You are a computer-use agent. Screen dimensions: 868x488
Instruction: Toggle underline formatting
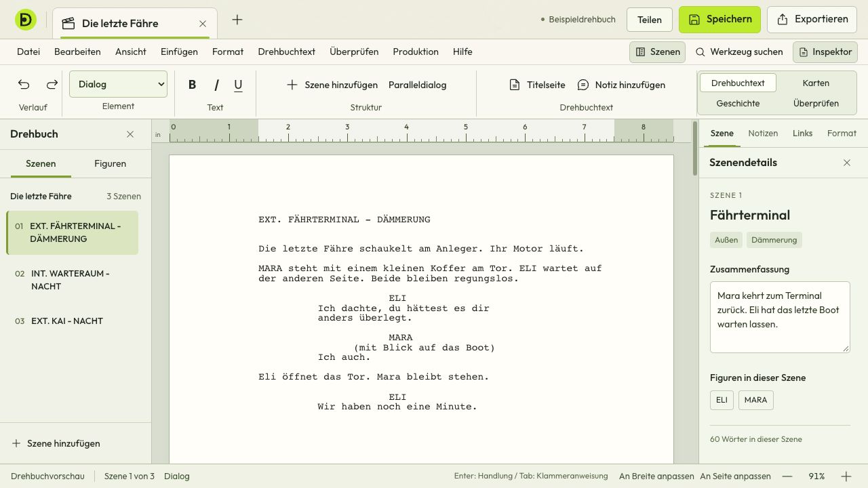pyautogui.click(x=238, y=85)
